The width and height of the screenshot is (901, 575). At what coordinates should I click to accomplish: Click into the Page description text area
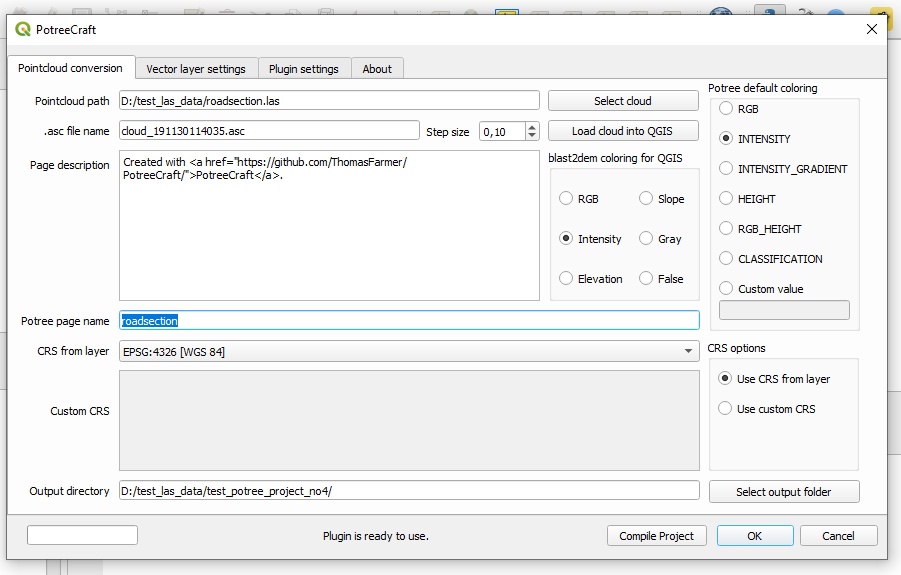329,225
